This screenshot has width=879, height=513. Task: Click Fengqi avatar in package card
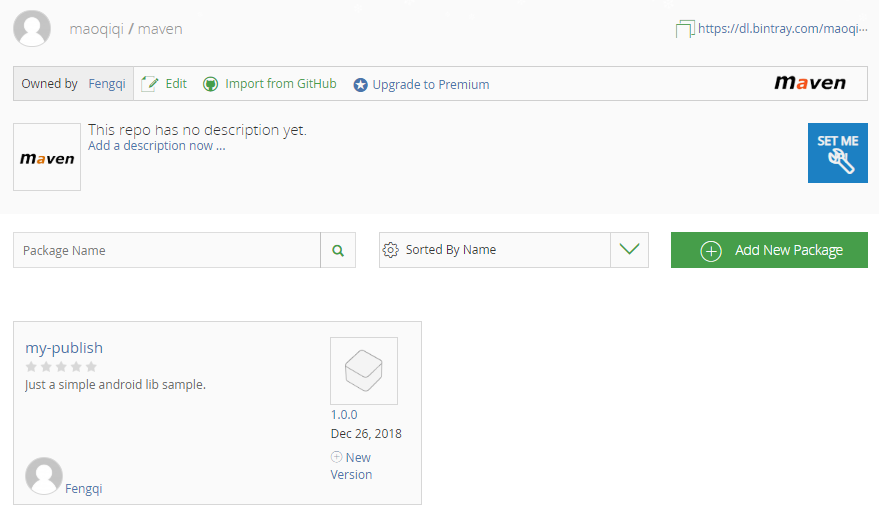[x=44, y=475]
